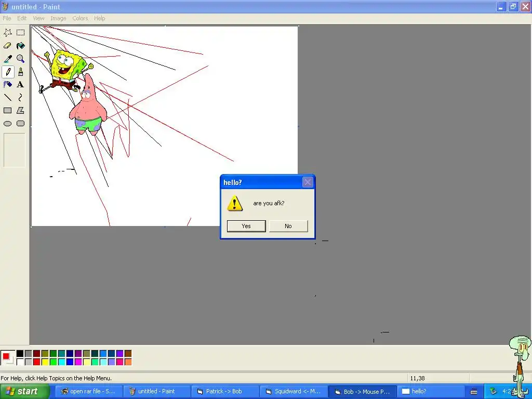Open the Windows start menu
The width and height of the screenshot is (532, 399).
(25, 392)
